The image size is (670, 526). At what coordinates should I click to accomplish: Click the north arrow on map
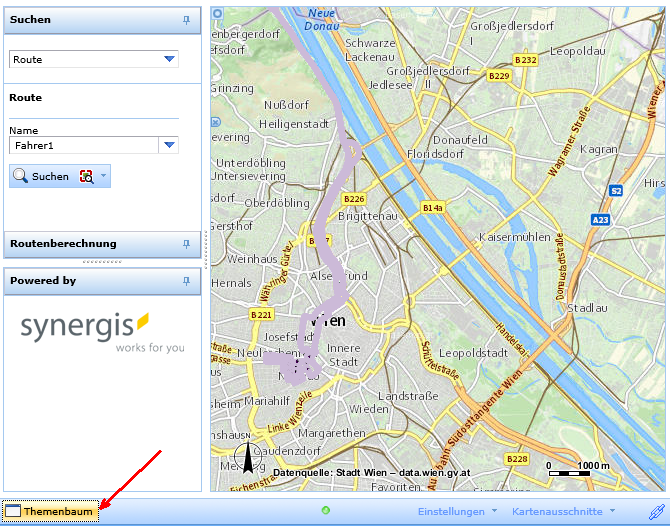244,459
